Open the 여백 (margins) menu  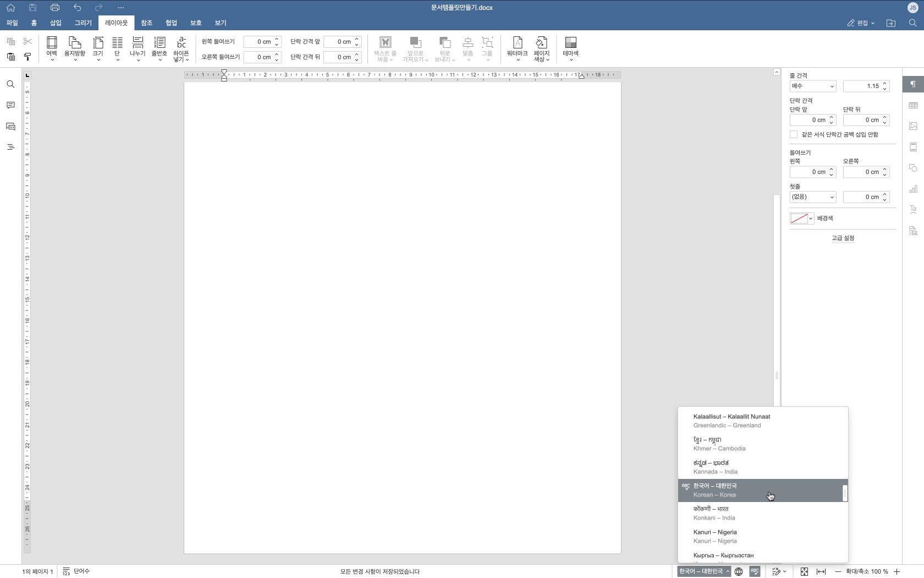(52, 48)
